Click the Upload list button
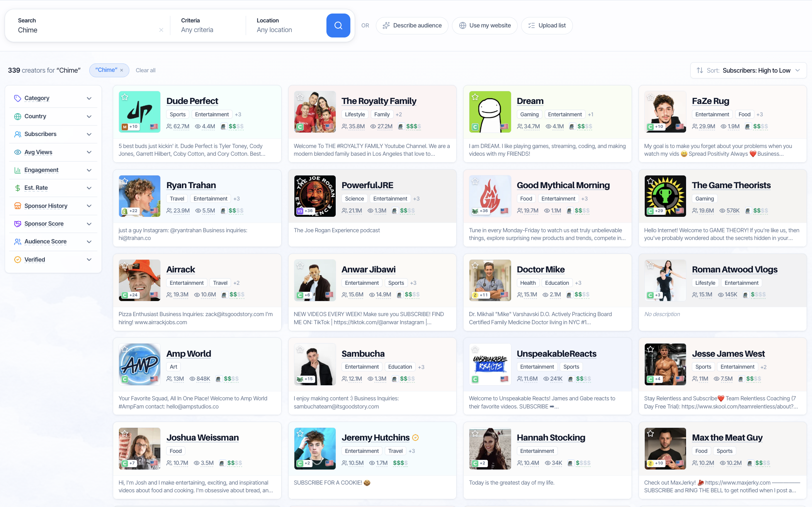Screen dimensions: 812x507 (547, 26)
